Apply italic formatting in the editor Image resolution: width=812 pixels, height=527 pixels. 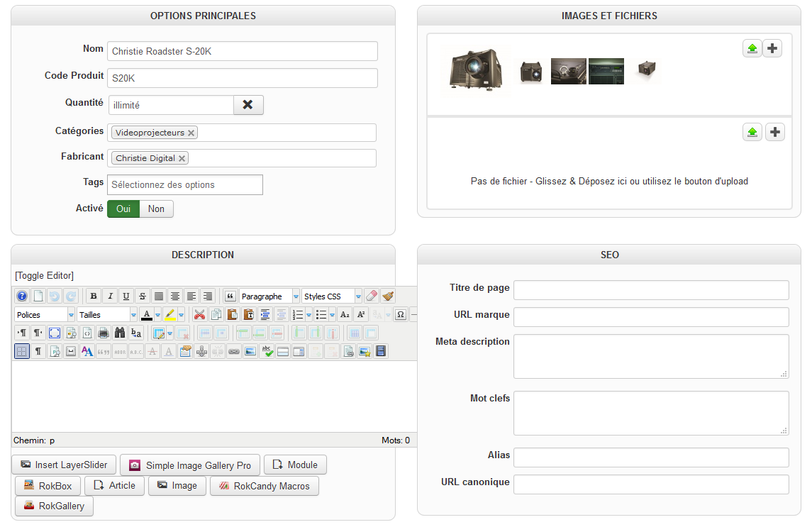tap(110, 296)
